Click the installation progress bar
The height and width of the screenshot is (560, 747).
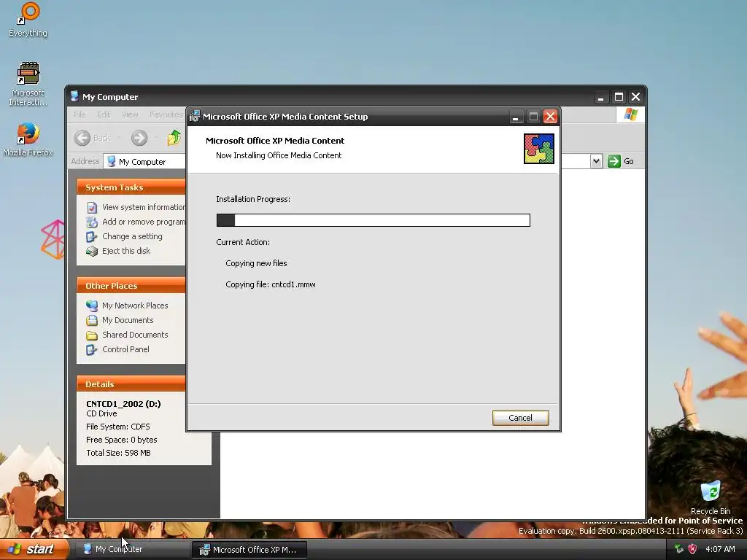(x=373, y=220)
